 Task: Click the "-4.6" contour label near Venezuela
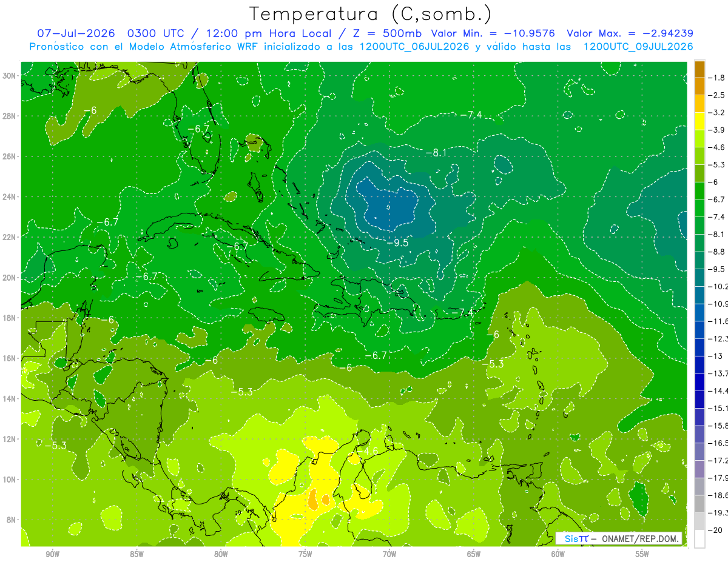(368, 450)
